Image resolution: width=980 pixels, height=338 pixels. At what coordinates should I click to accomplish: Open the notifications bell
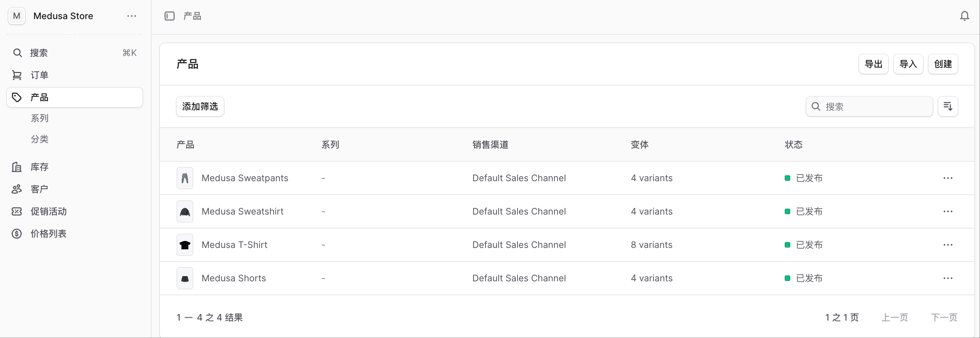click(964, 16)
